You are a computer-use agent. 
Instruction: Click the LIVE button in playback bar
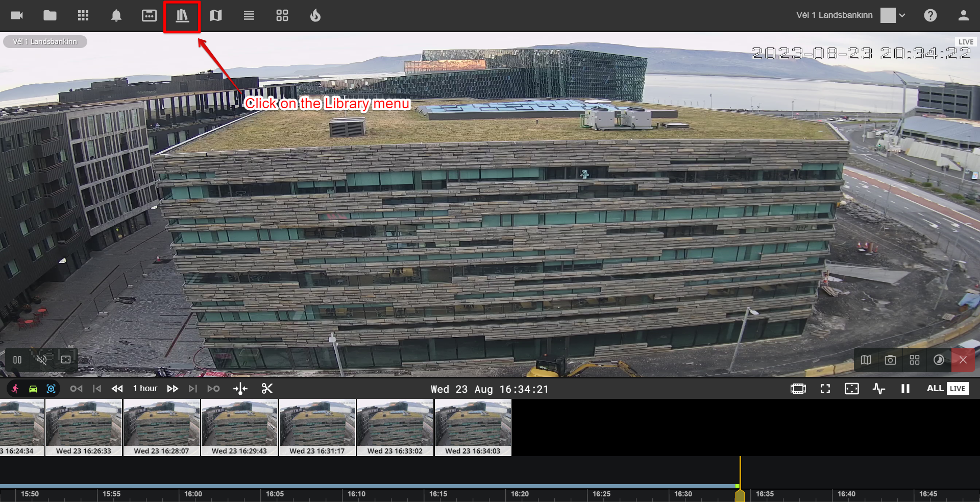(957, 389)
